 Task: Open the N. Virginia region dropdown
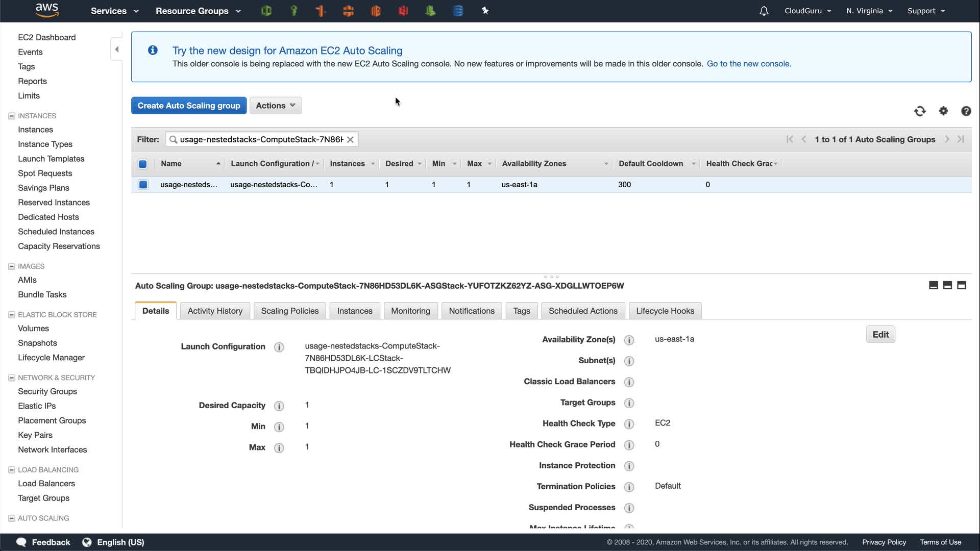point(869,11)
